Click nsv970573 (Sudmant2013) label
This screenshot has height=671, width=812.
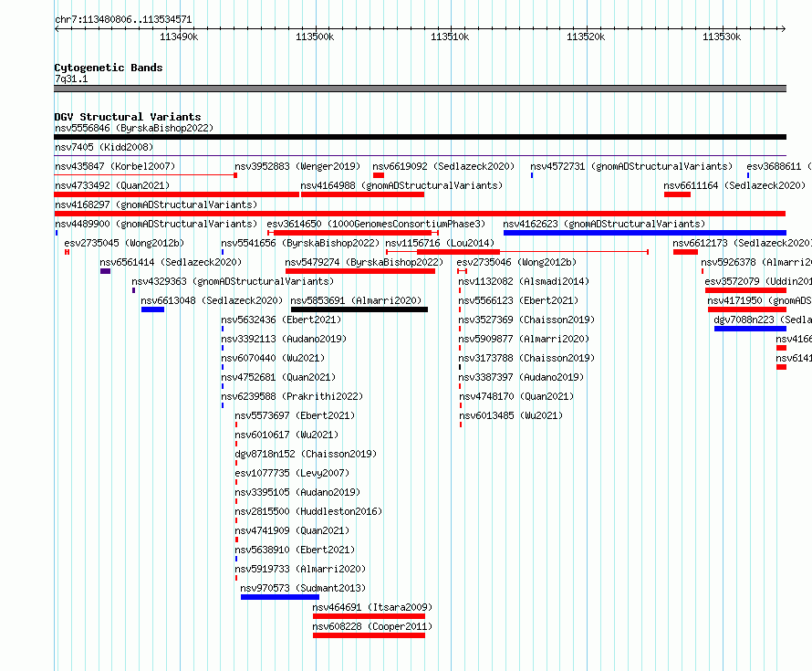[303, 588]
